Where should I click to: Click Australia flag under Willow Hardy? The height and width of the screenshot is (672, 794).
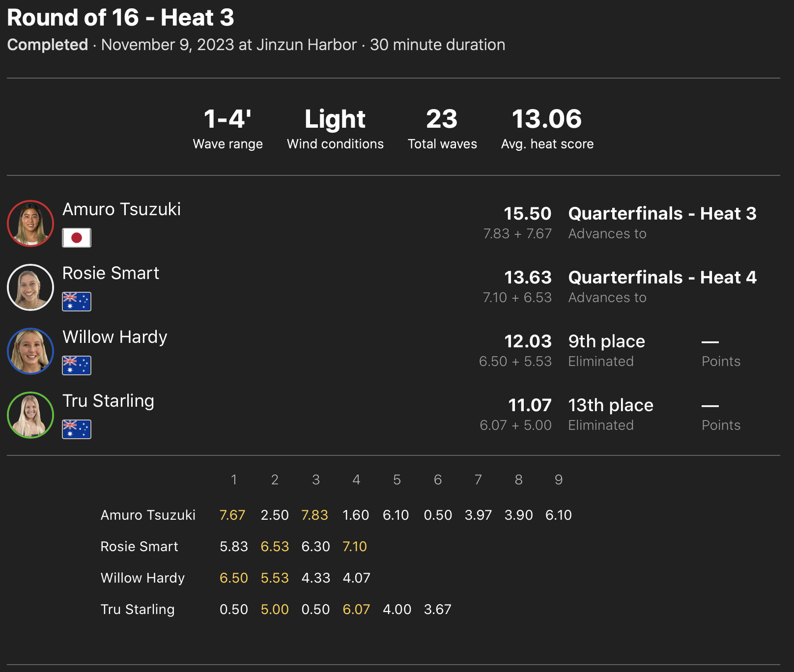[77, 365]
